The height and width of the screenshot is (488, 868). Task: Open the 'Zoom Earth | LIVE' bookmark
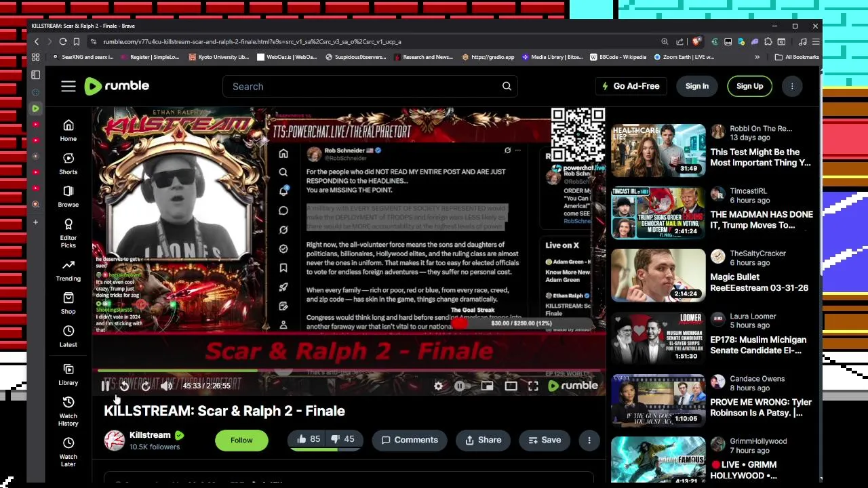tap(684, 57)
